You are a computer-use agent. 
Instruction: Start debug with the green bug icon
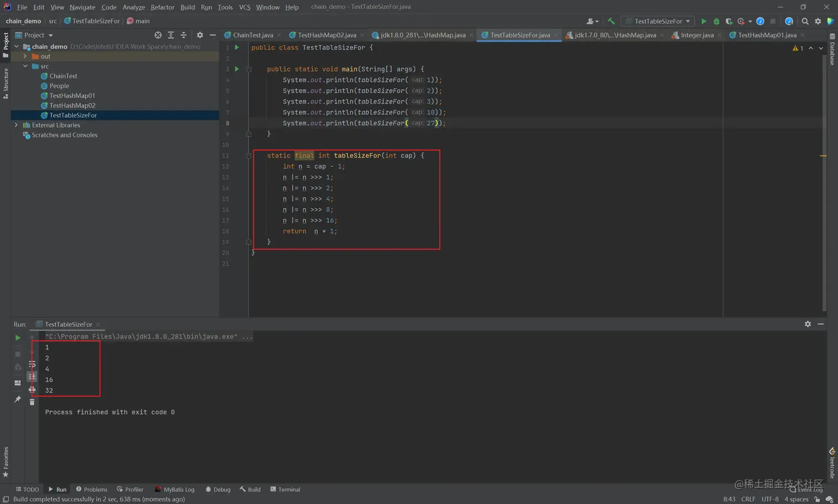(716, 21)
